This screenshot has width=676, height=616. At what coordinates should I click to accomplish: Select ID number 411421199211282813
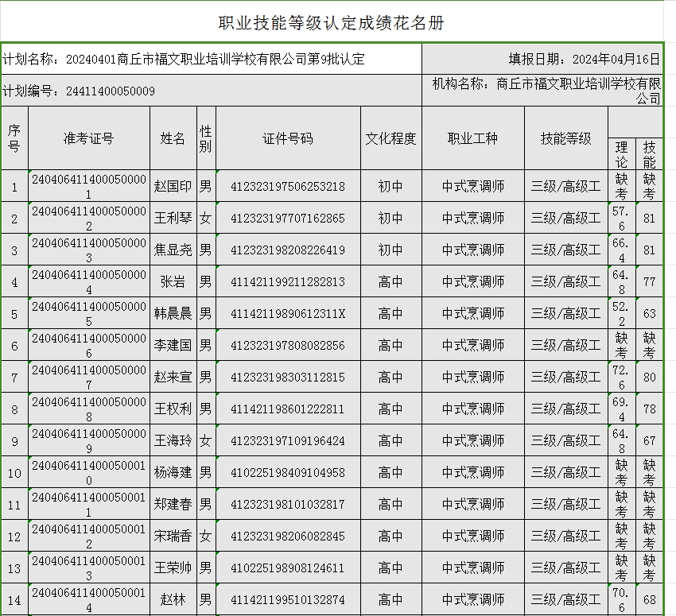click(288, 281)
